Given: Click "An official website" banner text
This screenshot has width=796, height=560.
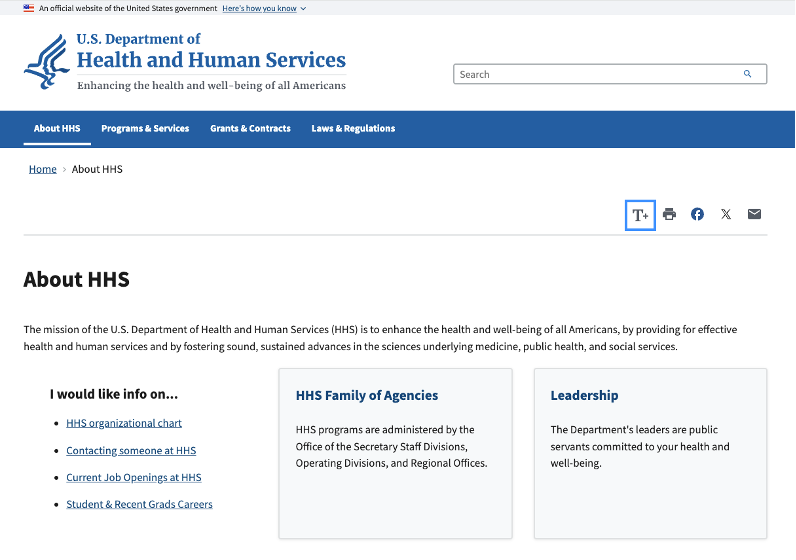Looking at the screenshot, I should (128, 8).
